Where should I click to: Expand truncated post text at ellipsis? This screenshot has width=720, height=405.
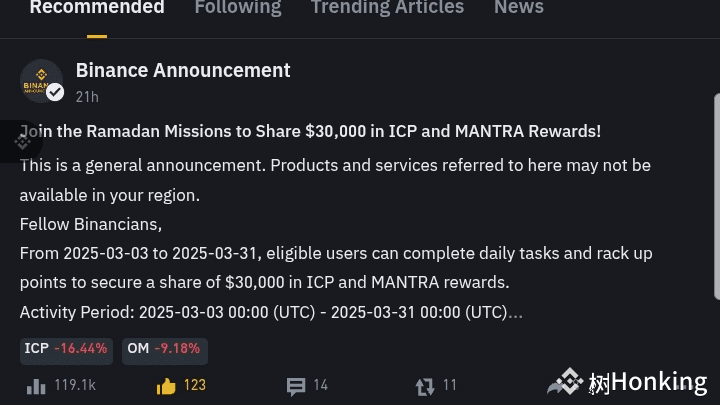(x=515, y=313)
